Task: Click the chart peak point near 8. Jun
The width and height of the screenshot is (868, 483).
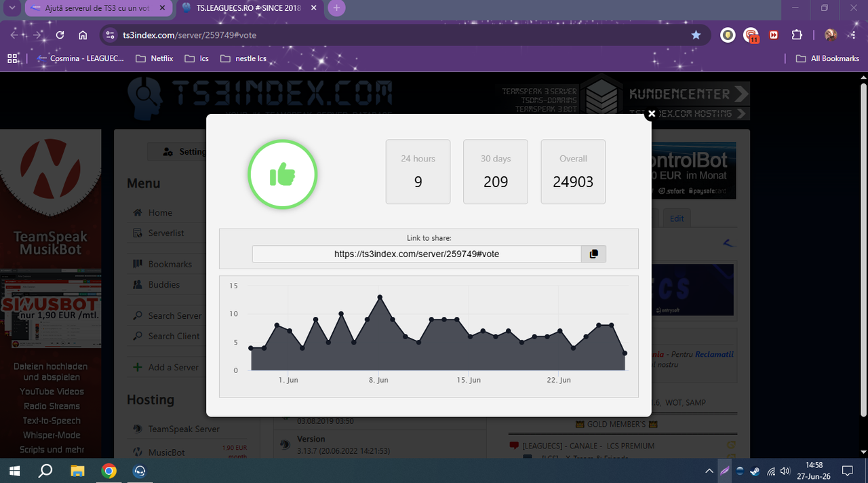Action: 380,297
